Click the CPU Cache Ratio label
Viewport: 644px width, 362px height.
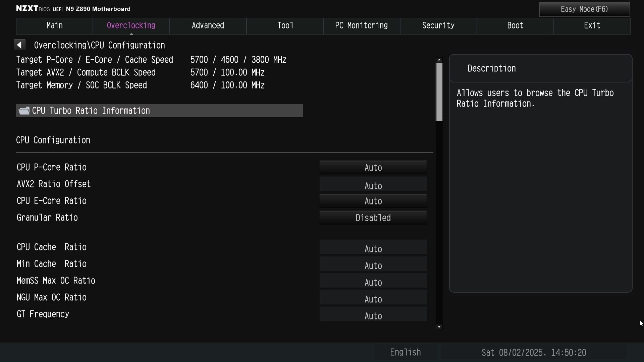point(52,247)
